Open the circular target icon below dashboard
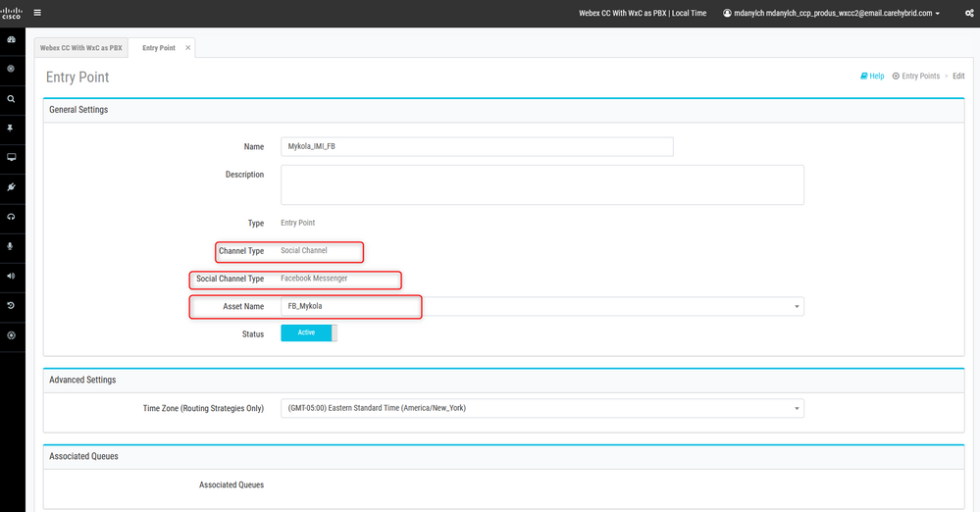 click(11, 69)
